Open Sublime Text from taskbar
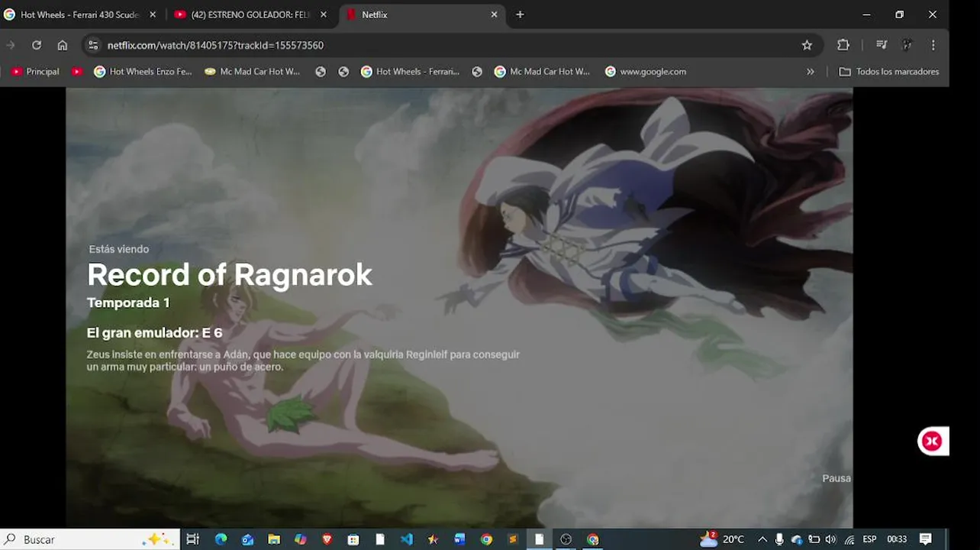This screenshot has width=980, height=550. coord(512,539)
